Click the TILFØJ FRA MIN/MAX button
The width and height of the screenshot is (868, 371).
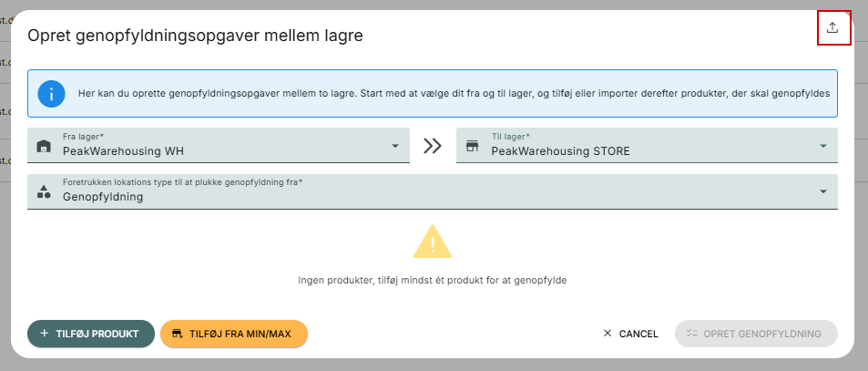tap(233, 334)
